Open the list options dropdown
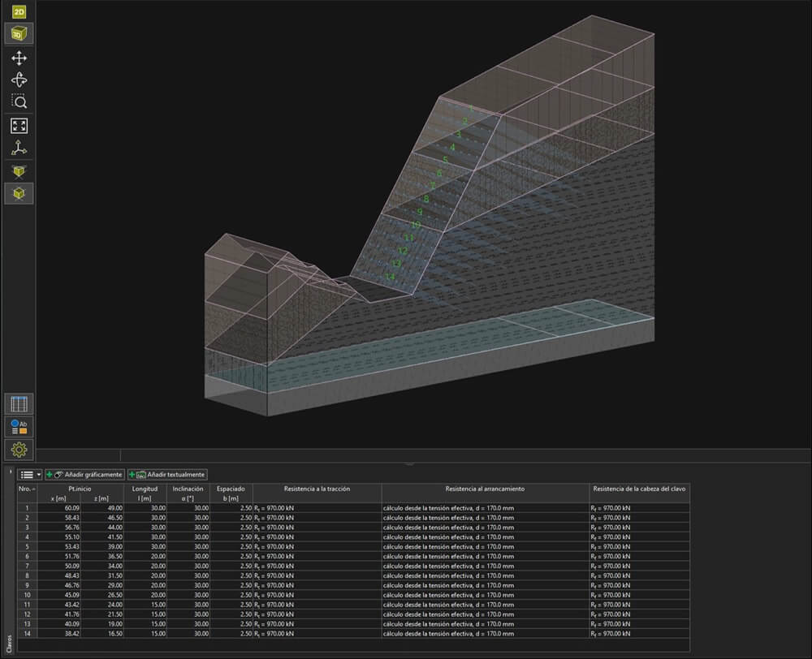The height and width of the screenshot is (659, 812). (30, 475)
